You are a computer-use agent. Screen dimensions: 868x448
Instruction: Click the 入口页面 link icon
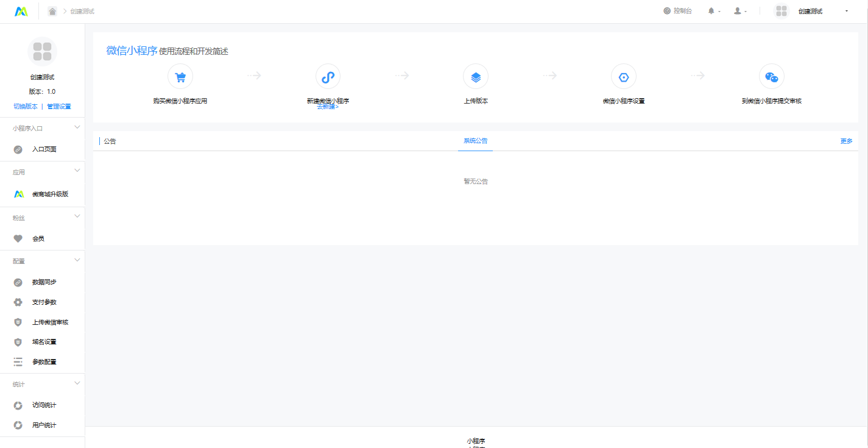18,149
